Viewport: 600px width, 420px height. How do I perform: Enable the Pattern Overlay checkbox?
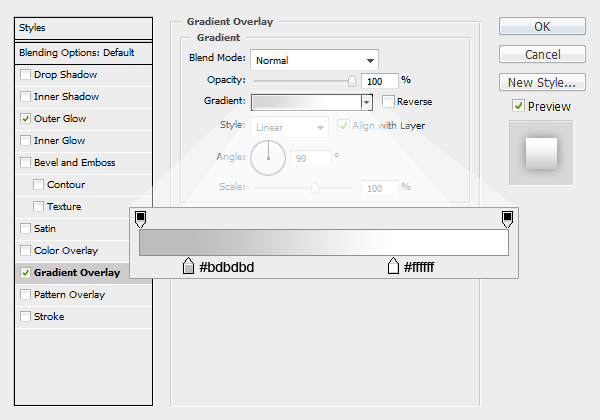click(25, 294)
